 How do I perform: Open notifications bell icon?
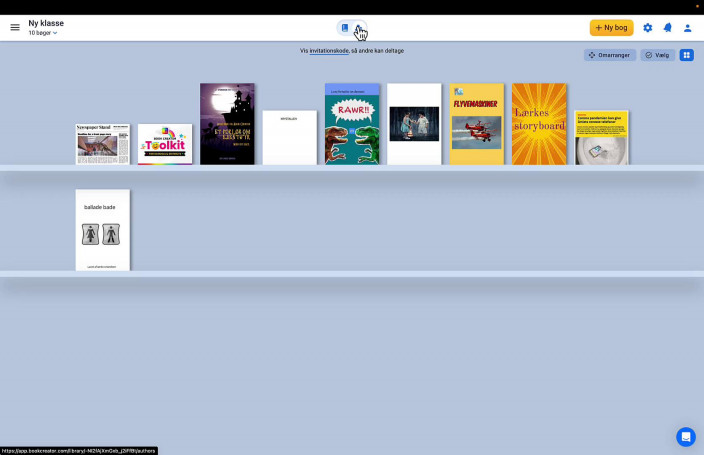[667, 28]
